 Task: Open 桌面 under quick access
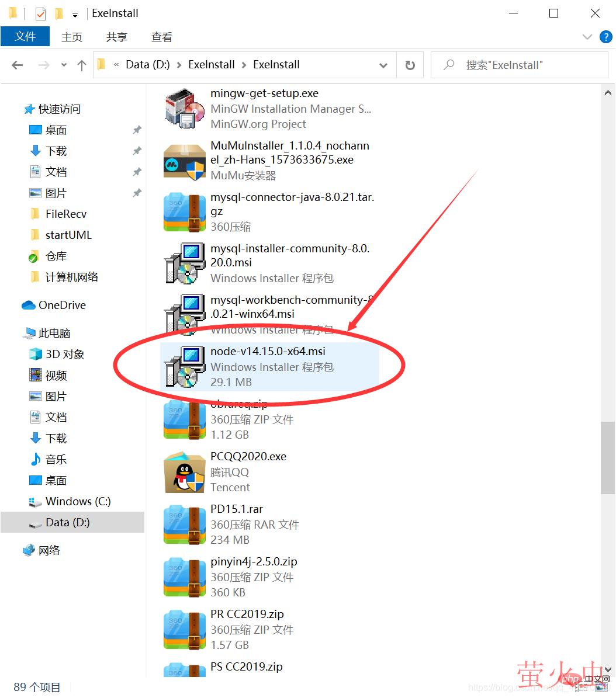pyautogui.click(x=48, y=130)
